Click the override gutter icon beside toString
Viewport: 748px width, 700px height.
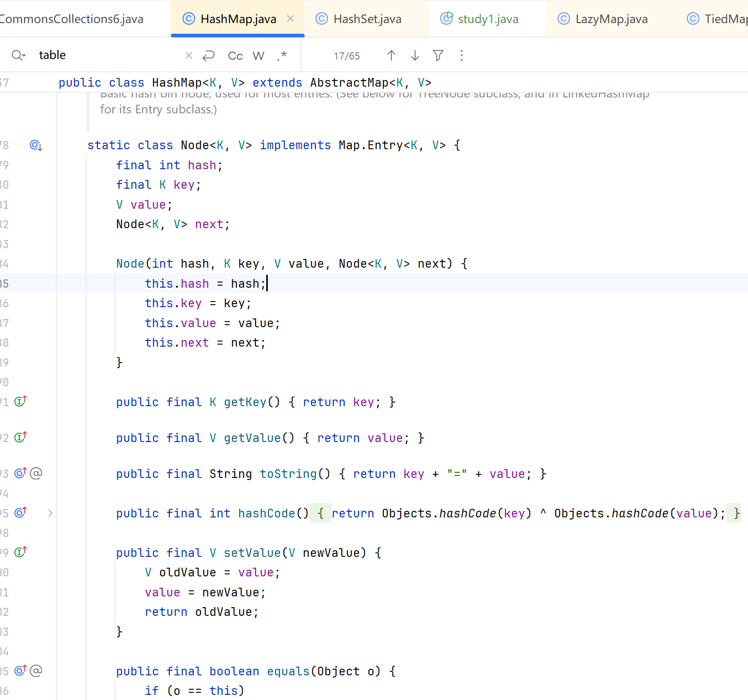coord(21,473)
